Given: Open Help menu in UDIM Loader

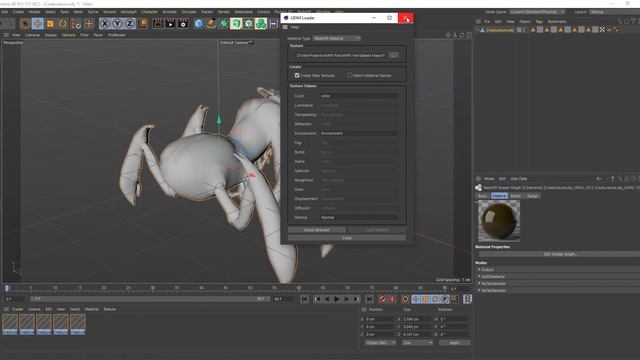Looking at the screenshot, I should (295, 27).
